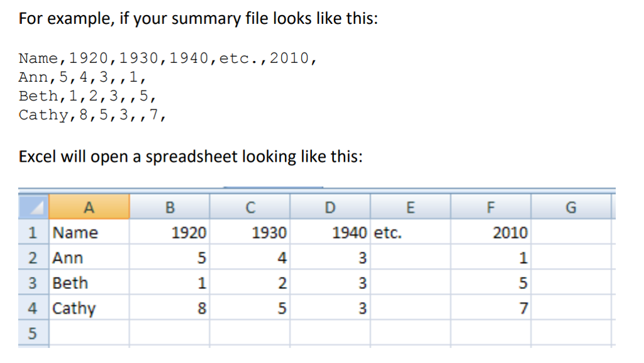Screen dimensions: 644x363
Task: Click cell containing Name
Action: [89, 232]
